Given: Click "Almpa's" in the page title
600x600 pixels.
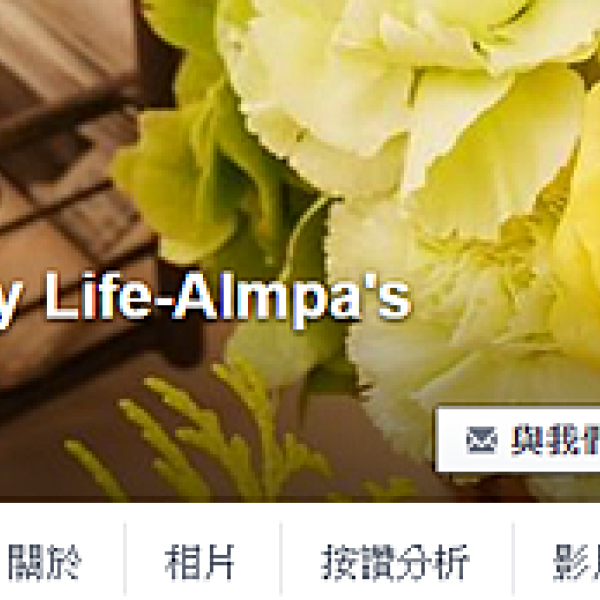Looking at the screenshot, I should (292, 297).
